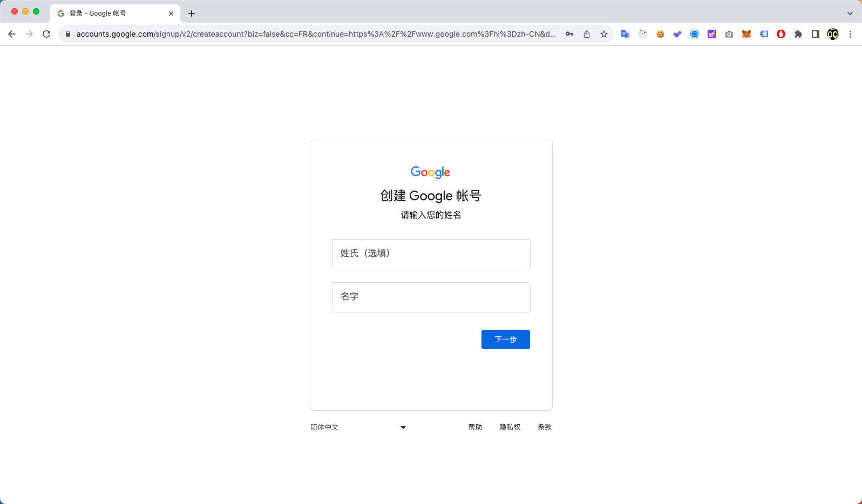
Task: Open the camera screenshot extension
Action: pyautogui.click(x=729, y=34)
